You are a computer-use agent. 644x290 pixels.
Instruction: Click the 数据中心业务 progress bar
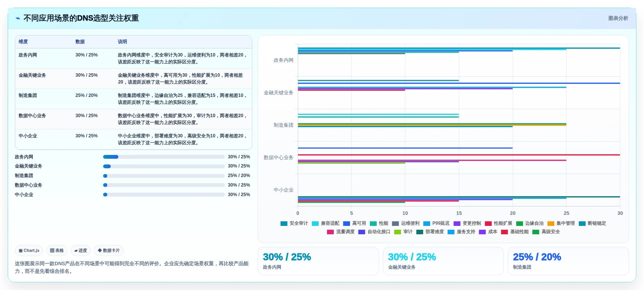point(164,185)
